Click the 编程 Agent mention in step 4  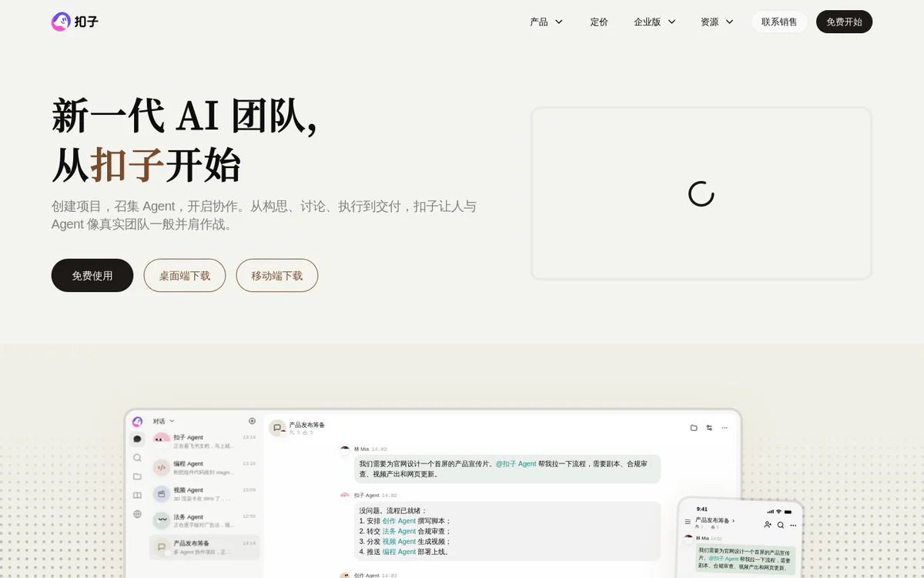tap(399, 552)
